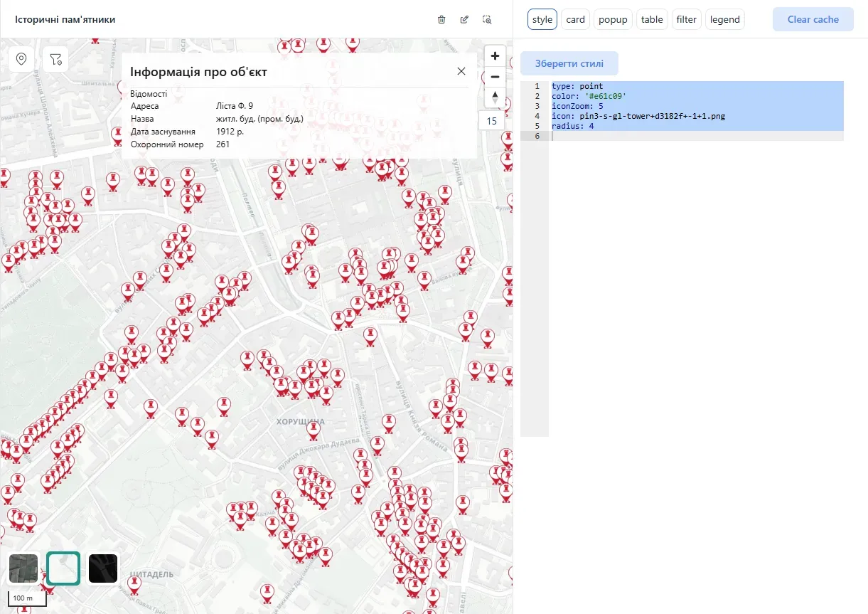Open the map filter funnel tool
Screen dimensions: 868x614
point(55,59)
